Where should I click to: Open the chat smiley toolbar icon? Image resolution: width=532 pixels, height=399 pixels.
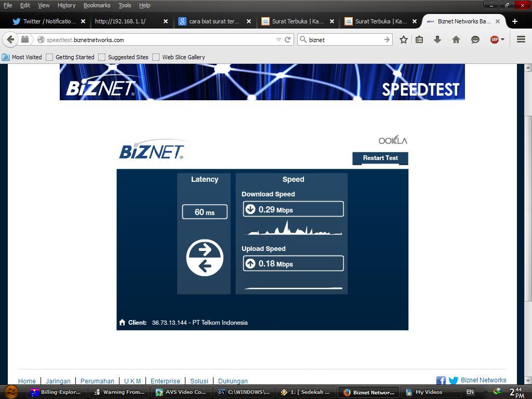tap(475, 39)
